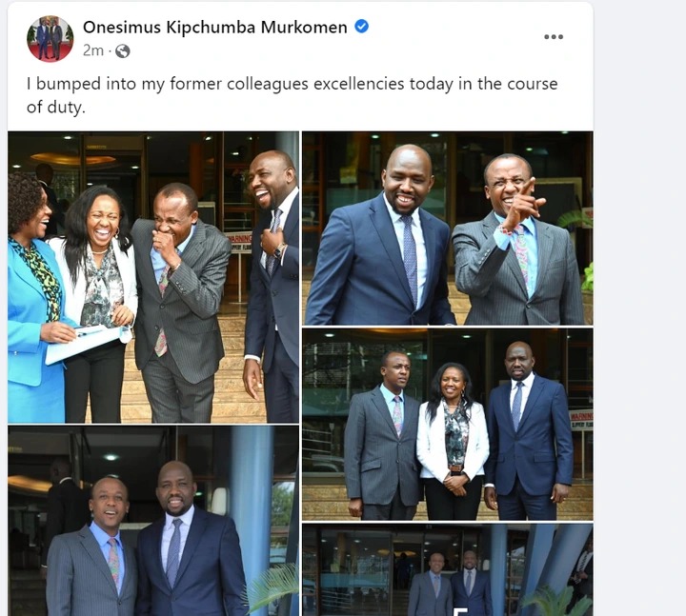Image resolution: width=686 pixels, height=616 pixels.
Task: Click the globe public audience icon
Action: coord(123,51)
